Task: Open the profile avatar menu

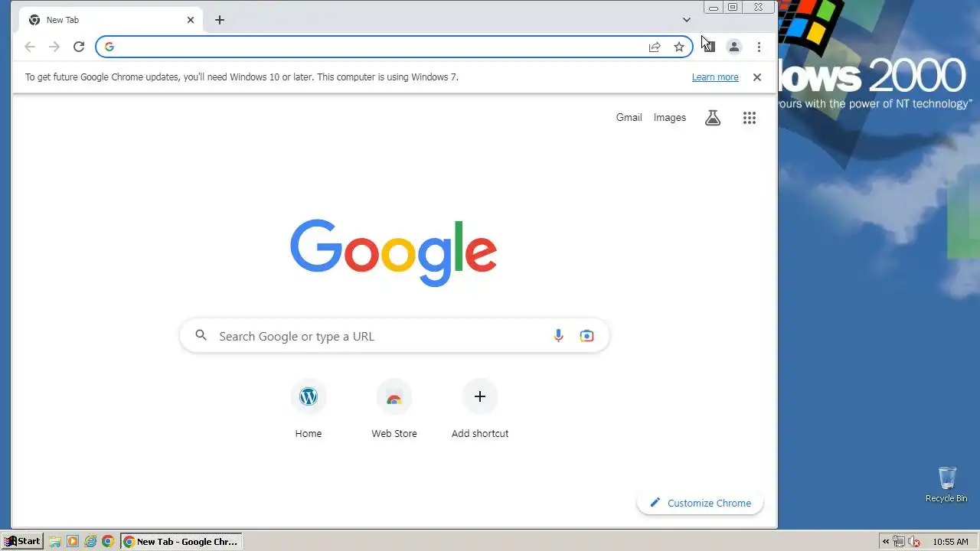Action: pos(733,47)
